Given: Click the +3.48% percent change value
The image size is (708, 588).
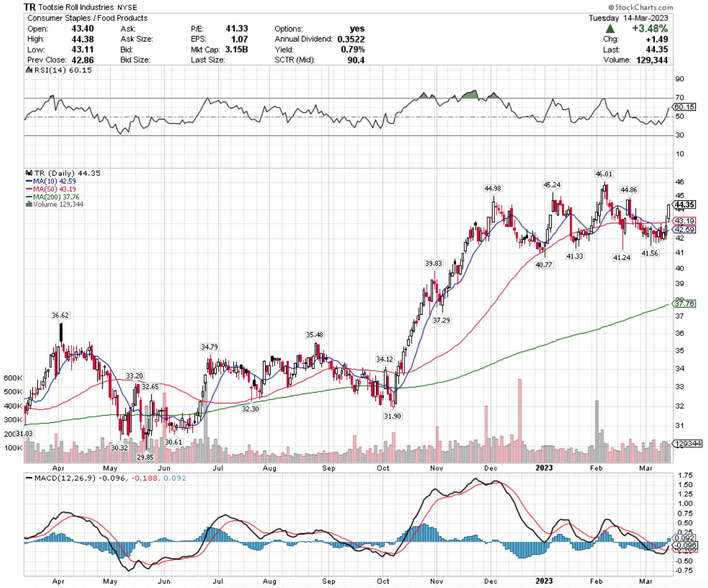Looking at the screenshot, I should point(649,29).
